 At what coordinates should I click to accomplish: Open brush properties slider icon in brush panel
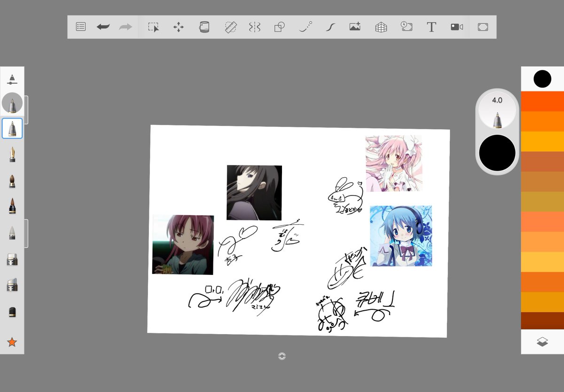[x=12, y=79]
